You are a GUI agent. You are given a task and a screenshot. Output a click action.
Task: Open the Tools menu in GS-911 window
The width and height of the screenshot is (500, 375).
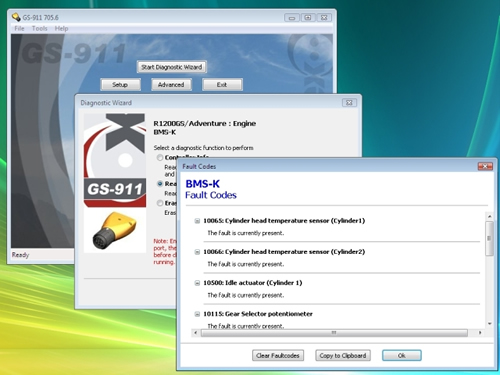[x=39, y=28]
